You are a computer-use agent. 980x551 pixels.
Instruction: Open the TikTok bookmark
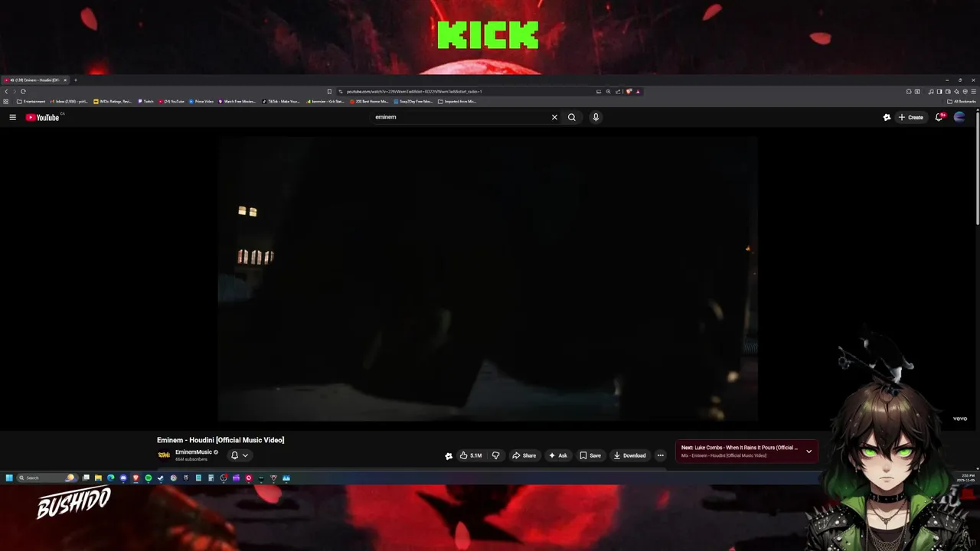tap(281, 101)
